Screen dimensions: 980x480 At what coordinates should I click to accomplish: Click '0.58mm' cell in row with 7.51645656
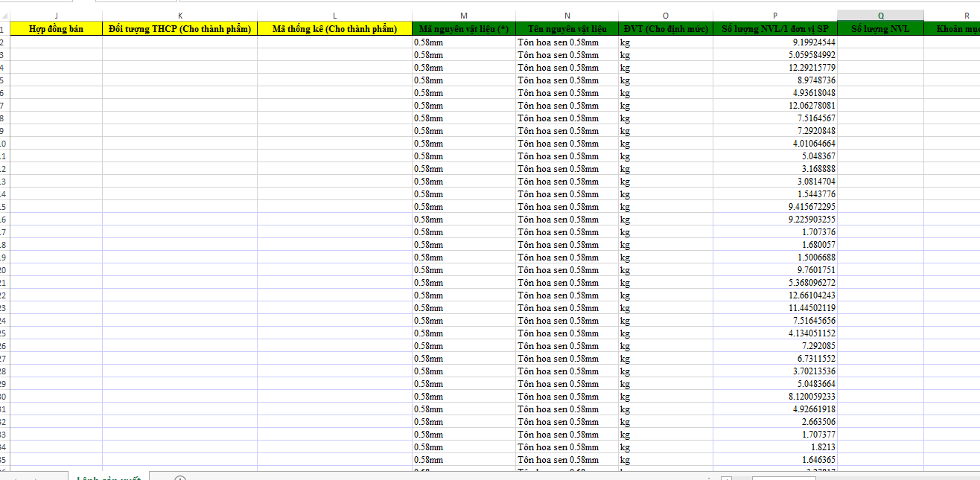[464, 321]
